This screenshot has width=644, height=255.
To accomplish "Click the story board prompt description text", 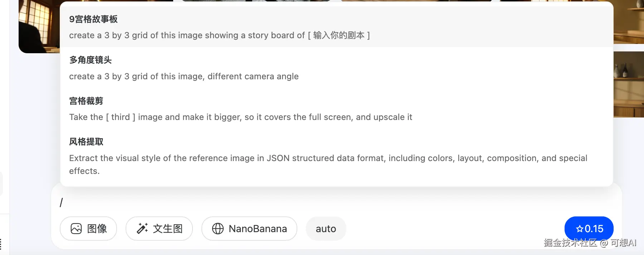I will click(x=219, y=35).
